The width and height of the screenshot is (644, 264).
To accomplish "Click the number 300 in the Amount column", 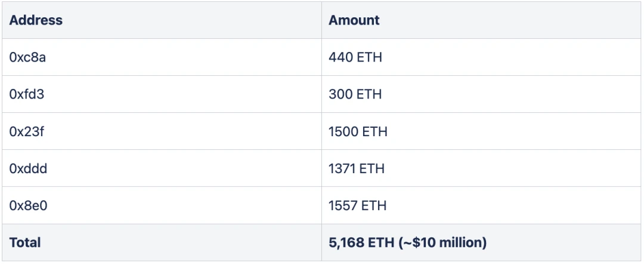I will pyautogui.click(x=340, y=94).
